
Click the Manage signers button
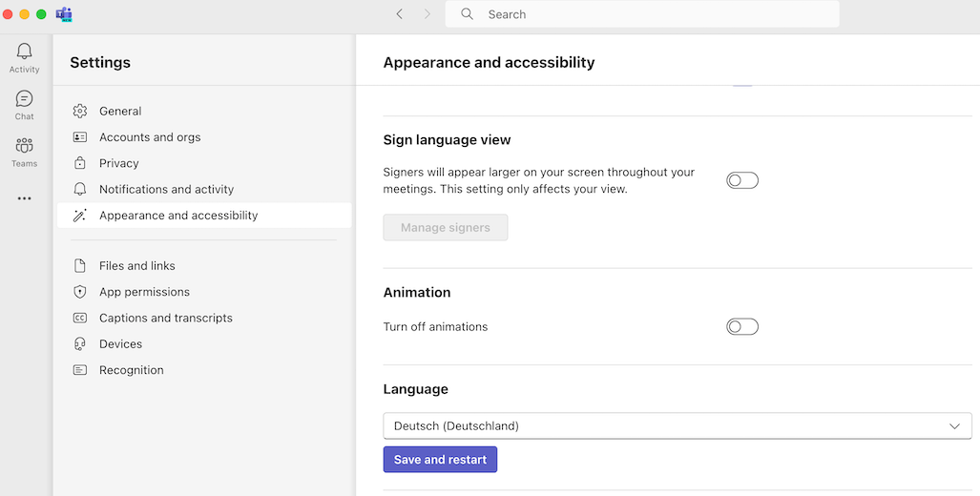coord(446,228)
